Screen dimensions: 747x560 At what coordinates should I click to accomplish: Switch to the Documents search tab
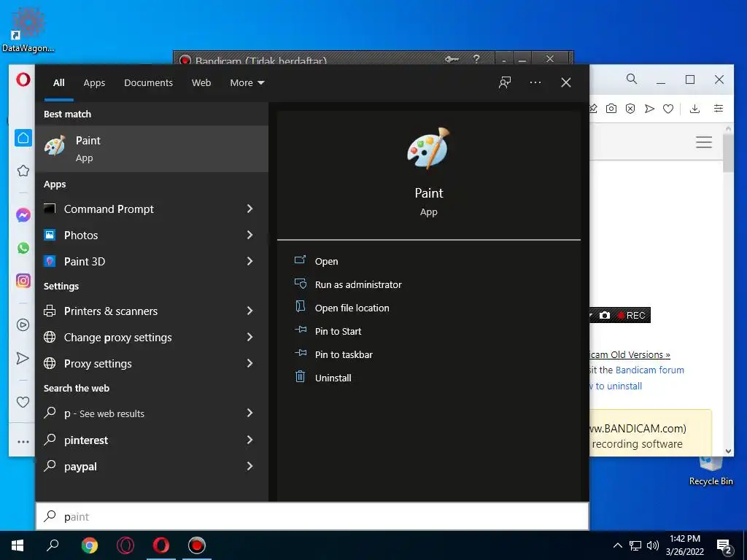[x=148, y=83]
